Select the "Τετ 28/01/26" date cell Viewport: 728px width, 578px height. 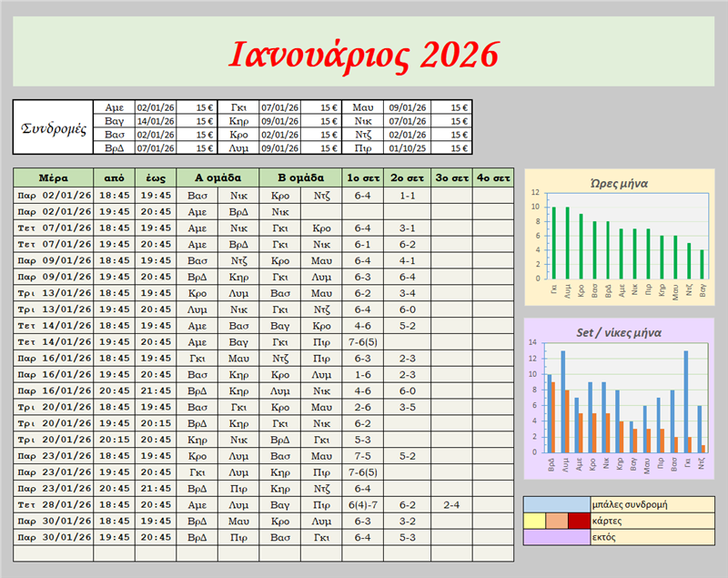(x=54, y=504)
